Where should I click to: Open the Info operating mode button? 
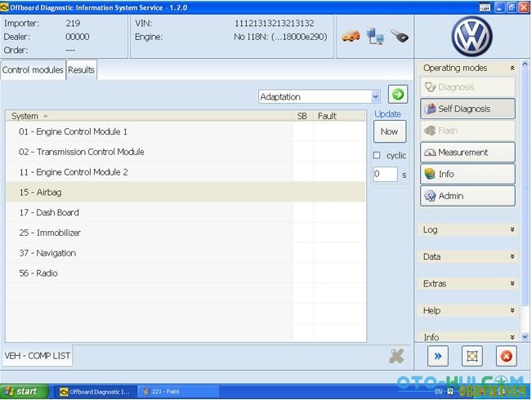point(467,174)
